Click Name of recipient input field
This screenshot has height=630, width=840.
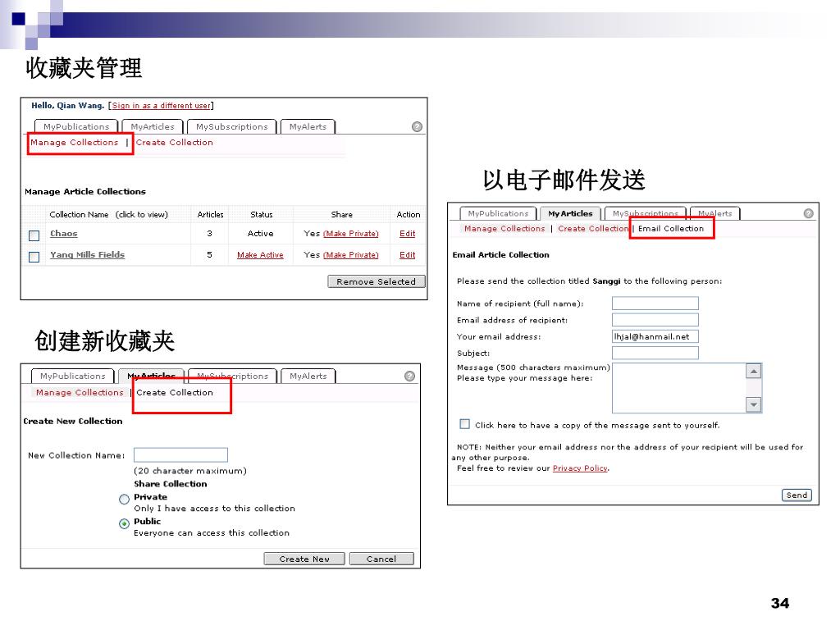coord(655,304)
